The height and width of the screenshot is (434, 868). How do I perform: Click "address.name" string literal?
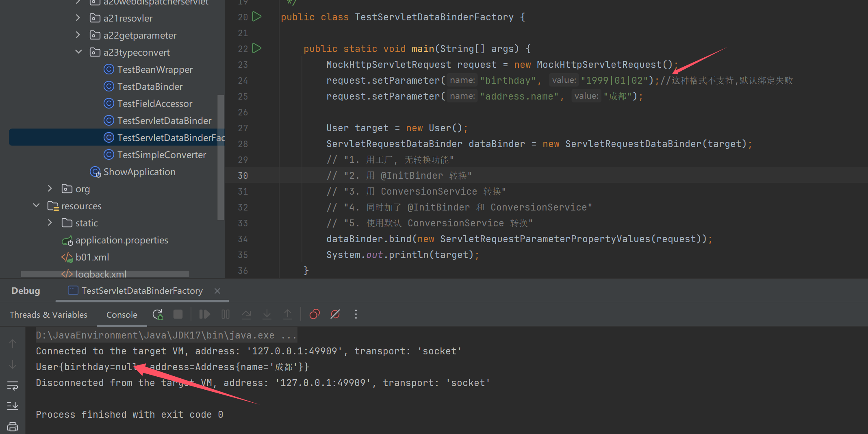(x=519, y=96)
